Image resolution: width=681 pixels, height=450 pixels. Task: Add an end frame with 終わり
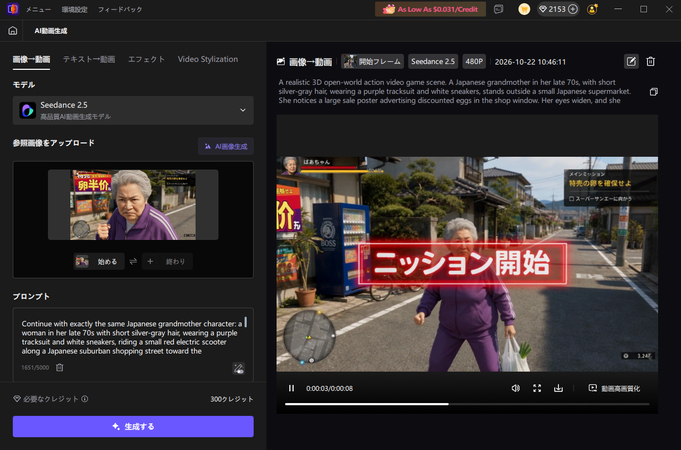pos(167,261)
